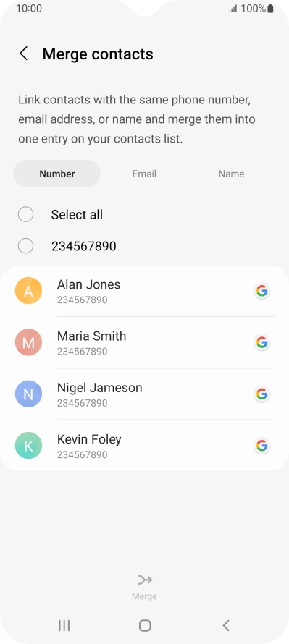
Task: Enable the Select all radio button
Action: 25,214
